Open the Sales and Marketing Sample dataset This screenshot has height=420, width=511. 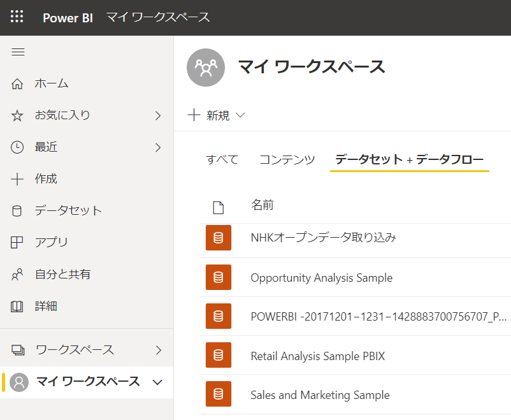point(320,395)
